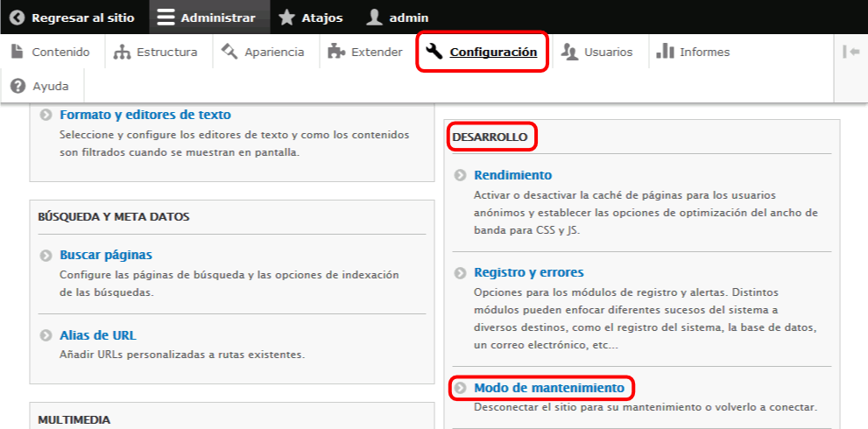Click arrow bullet beside Rendimiento
This screenshot has height=429, width=868.
pyautogui.click(x=460, y=175)
